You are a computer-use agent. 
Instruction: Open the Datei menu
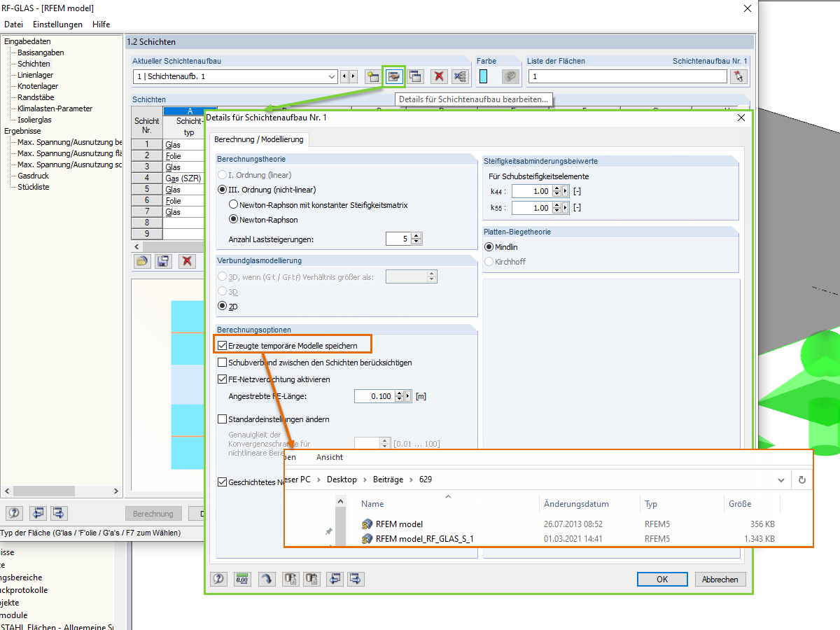coord(14,24)
